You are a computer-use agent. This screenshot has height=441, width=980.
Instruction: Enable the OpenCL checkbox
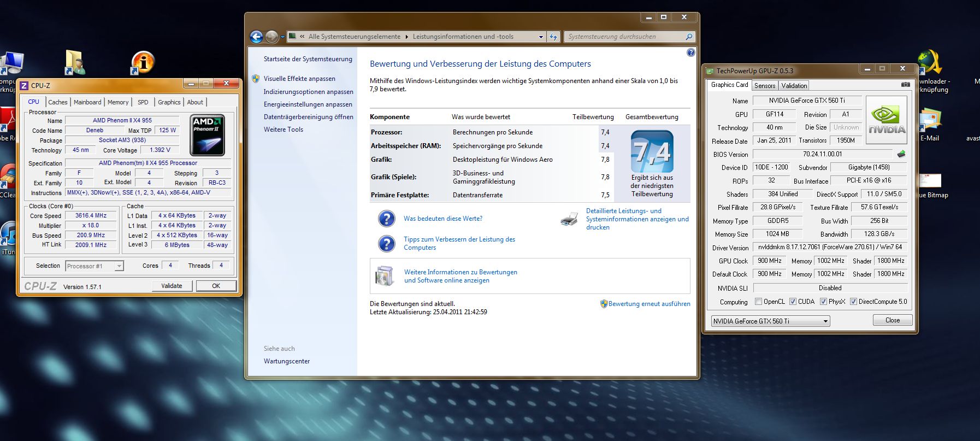coord(758,302)
